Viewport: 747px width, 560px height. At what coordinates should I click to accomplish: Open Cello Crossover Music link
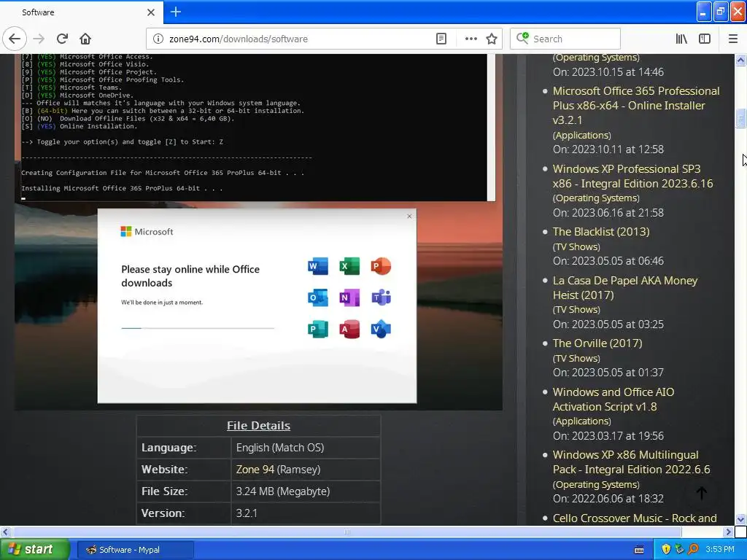click(x=635, y=518)
